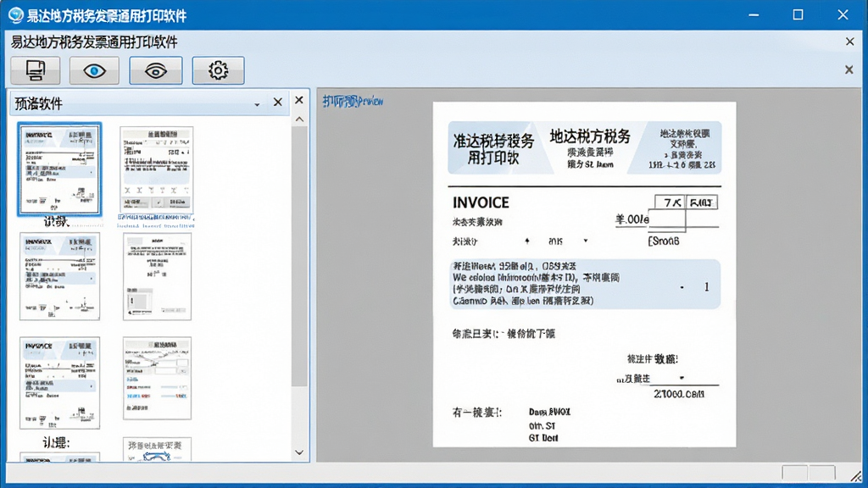Select the third-row left INVOICE thumbnail
This screenshot has width=868, height=488.
click(60, 383)
